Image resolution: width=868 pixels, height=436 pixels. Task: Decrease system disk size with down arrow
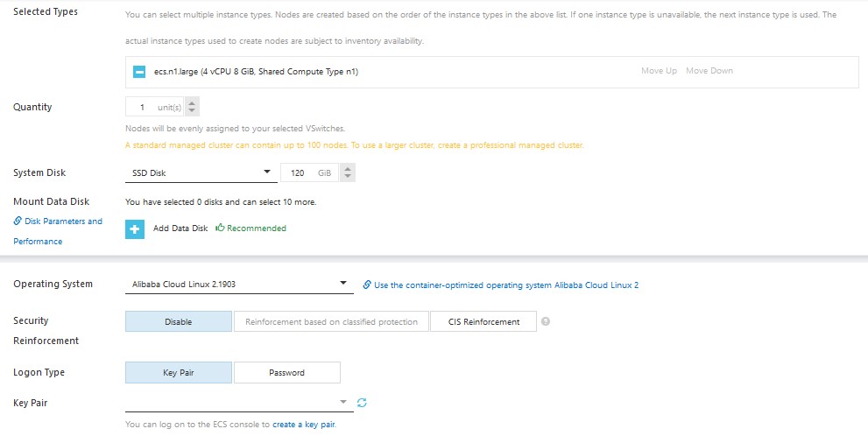348,178
